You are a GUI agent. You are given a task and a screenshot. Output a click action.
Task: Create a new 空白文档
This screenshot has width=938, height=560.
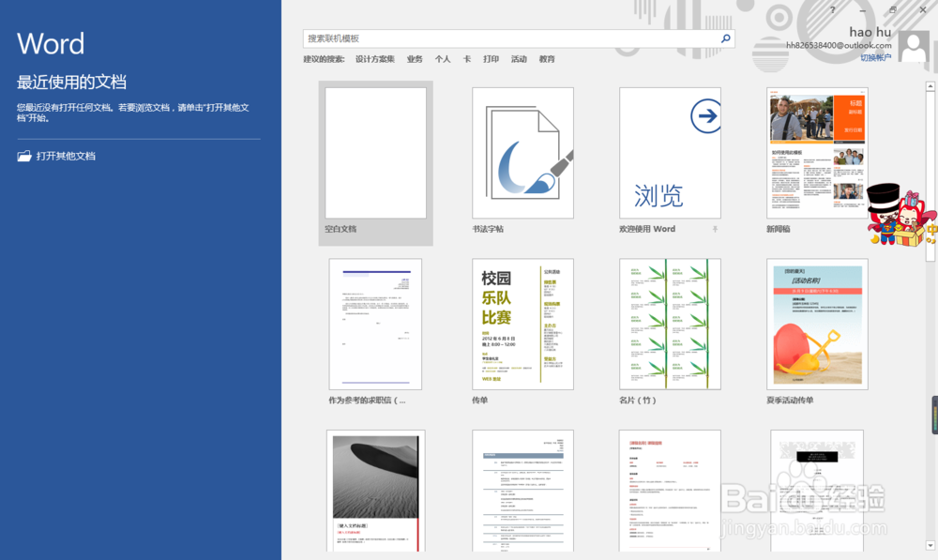[374, 153]
